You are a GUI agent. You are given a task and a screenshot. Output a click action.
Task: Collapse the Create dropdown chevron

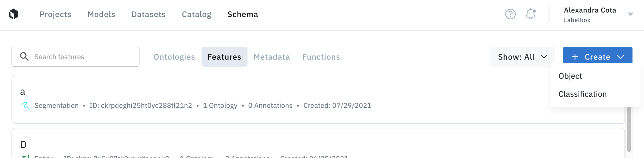(620, 57)
